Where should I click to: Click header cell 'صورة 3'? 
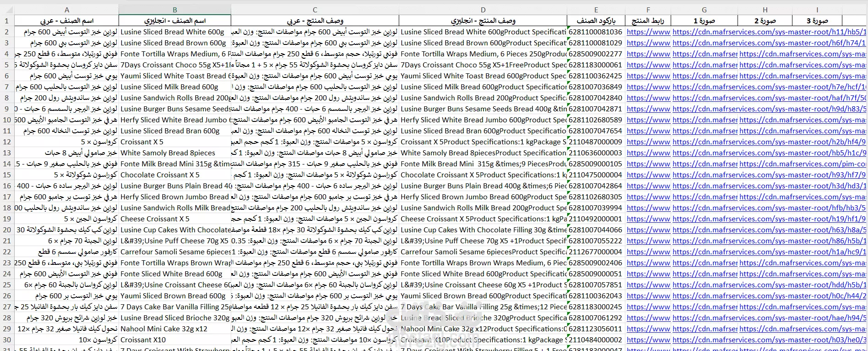817,21
